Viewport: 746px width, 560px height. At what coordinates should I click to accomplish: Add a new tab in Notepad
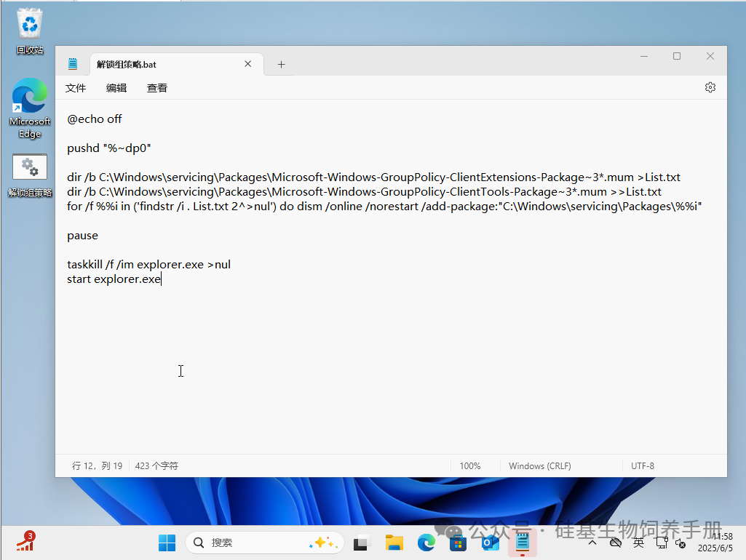[281, 65]
